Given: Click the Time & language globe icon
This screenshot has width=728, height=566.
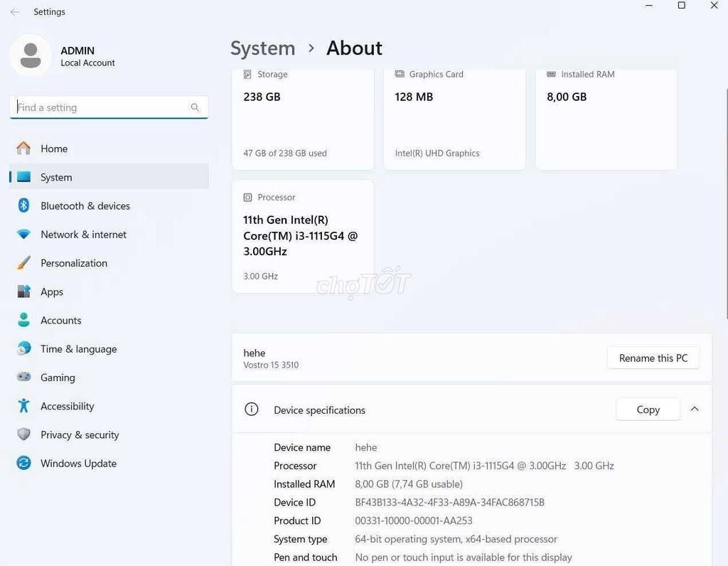Looking at the screenshot, I should [x=23, y=348].
